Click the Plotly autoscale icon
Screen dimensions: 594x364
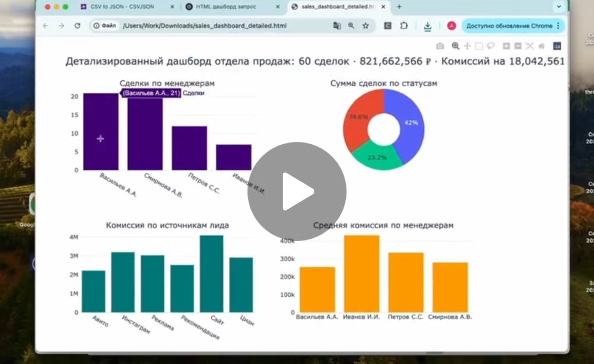click(529, 46)
